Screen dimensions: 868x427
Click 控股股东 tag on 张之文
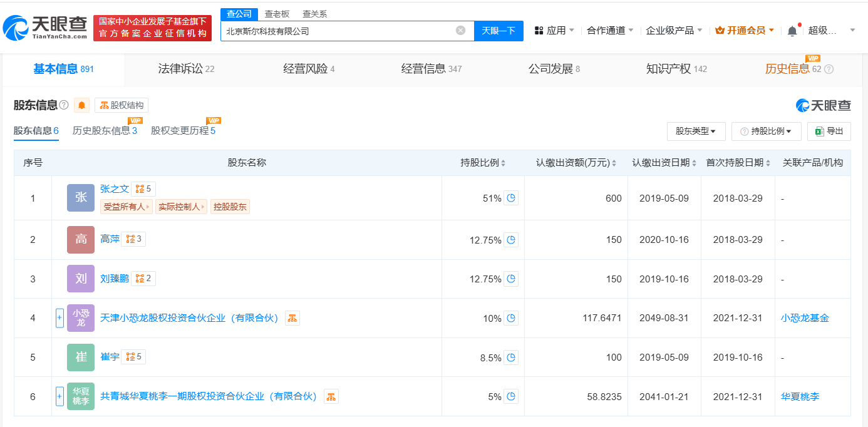coord(230,207)
